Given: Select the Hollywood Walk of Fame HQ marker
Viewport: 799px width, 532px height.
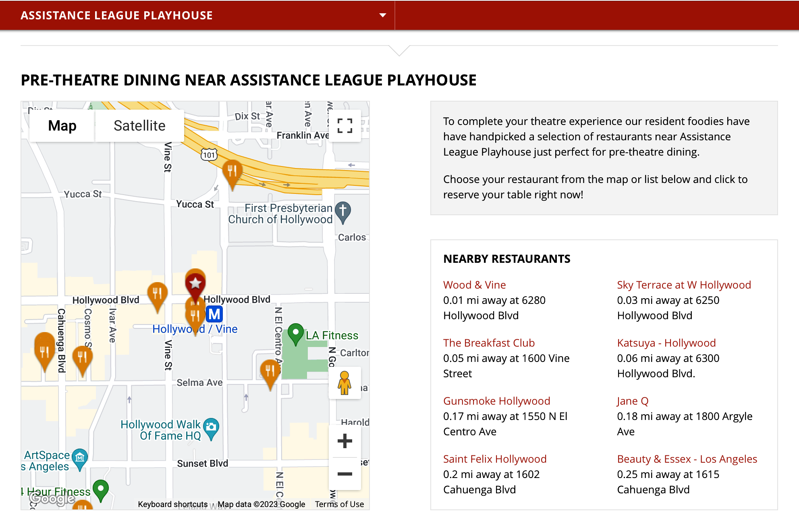Looking at the screenshot, I should click(x=211, y=427).
